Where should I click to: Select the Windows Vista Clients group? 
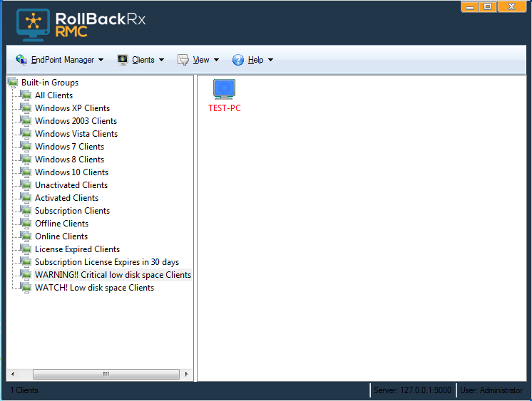pyautogui.click(x=76, y=134)
